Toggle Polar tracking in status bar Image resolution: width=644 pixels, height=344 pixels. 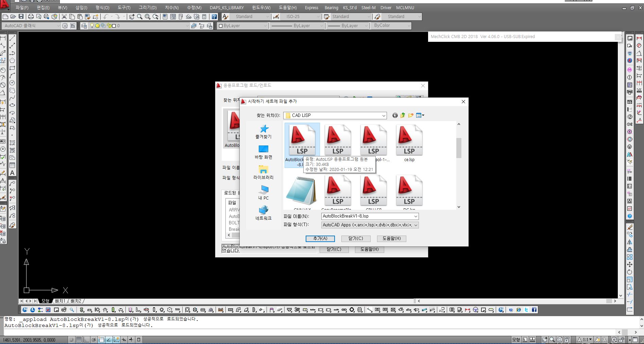(x=94, y=340)
